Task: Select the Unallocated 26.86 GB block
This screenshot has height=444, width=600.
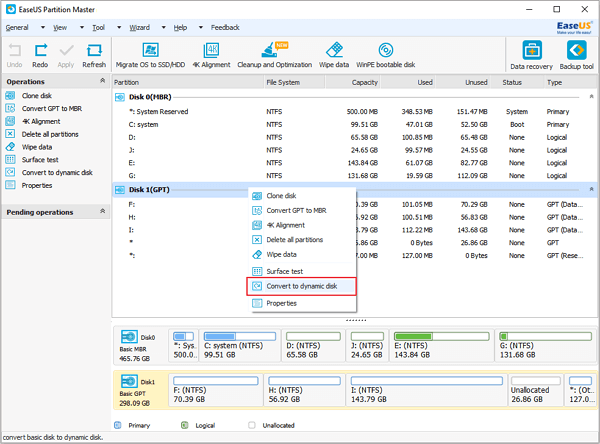Action: [535, 390]
